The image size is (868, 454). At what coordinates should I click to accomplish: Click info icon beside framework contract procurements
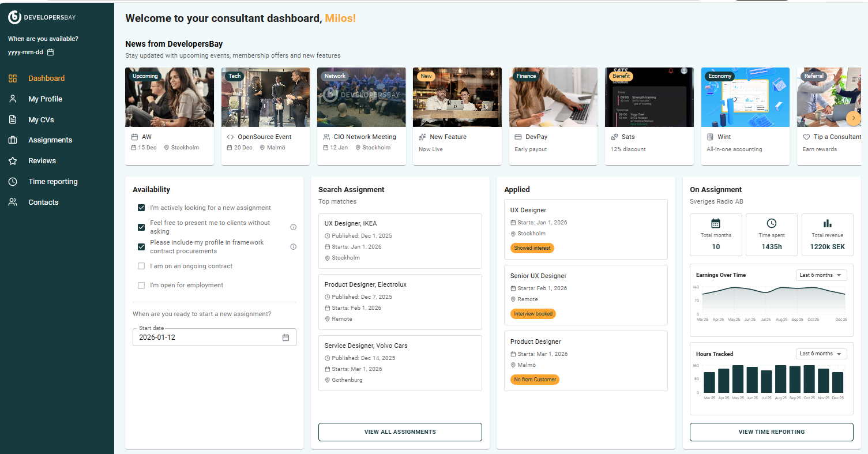[293, 247]
